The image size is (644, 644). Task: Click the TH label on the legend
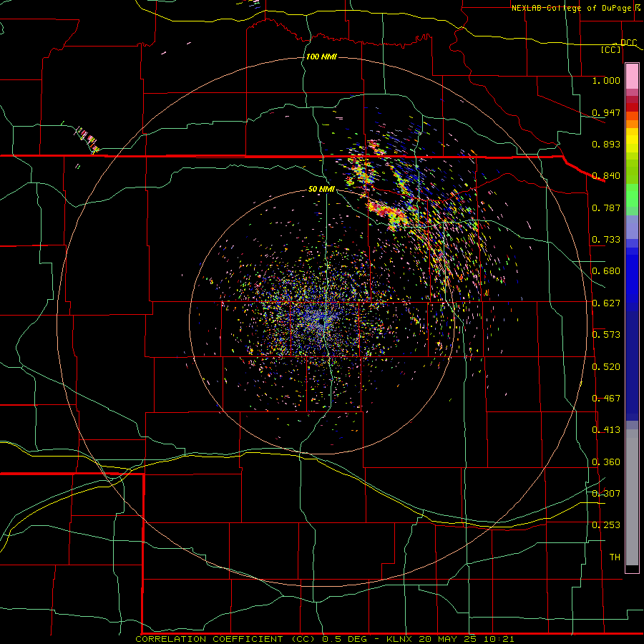615,557
